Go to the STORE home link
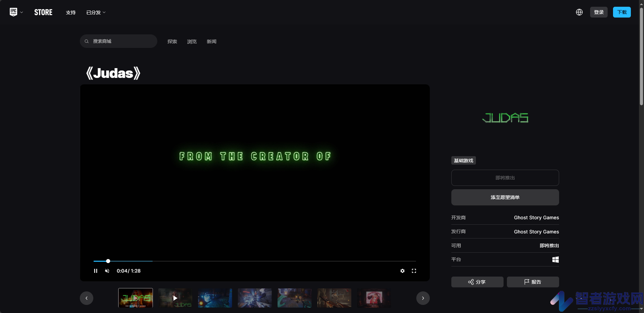 [x=43, y=12]
